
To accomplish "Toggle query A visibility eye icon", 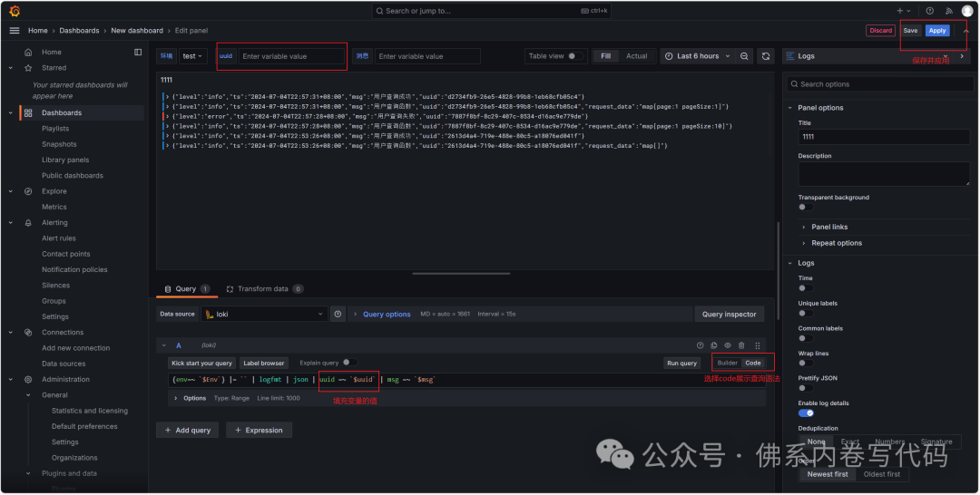I will coord(728,345).
